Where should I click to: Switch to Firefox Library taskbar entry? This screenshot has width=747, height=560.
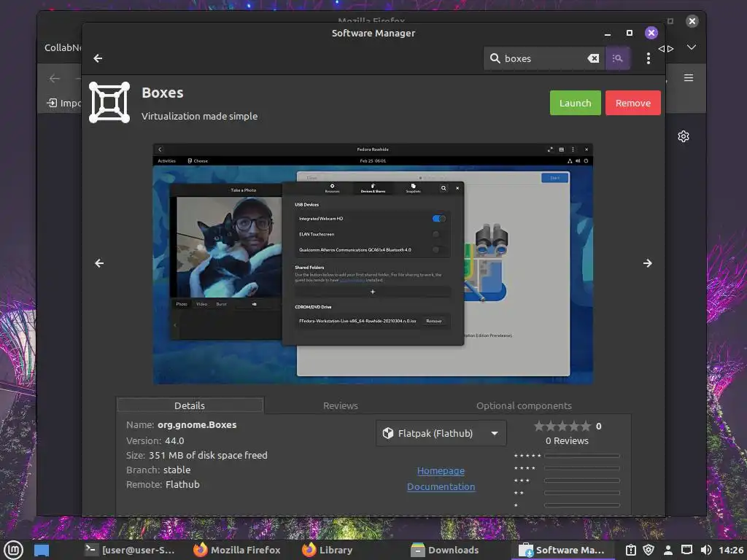[x=328, y=550]
